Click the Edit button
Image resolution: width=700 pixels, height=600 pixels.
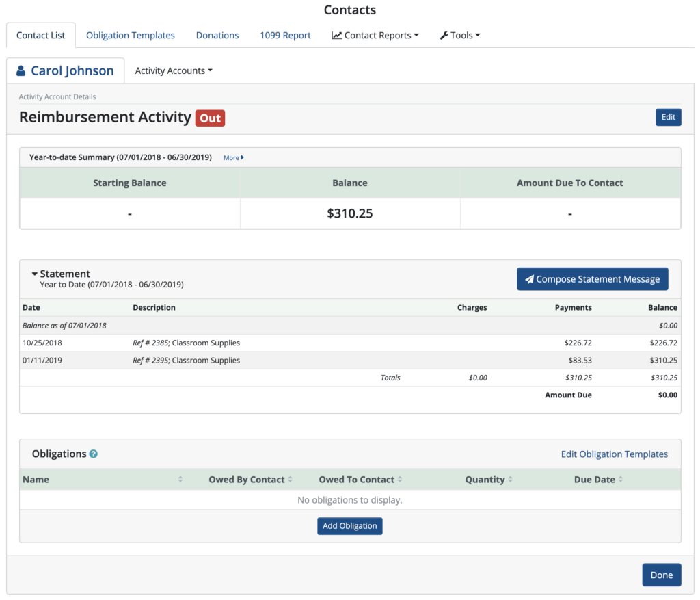pyautogui.click(x=669, y=117)
